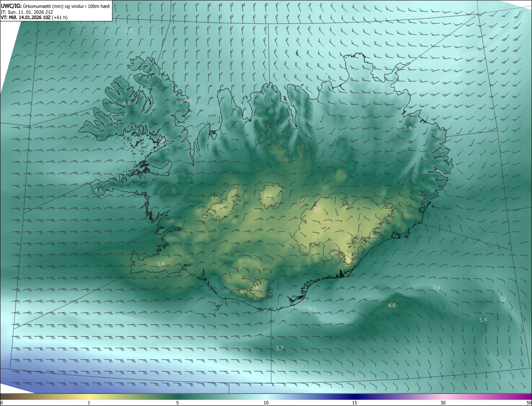532x406 pixels.
Task: Click the 3.4 value on the southwest peninsula
Action: 160,264
